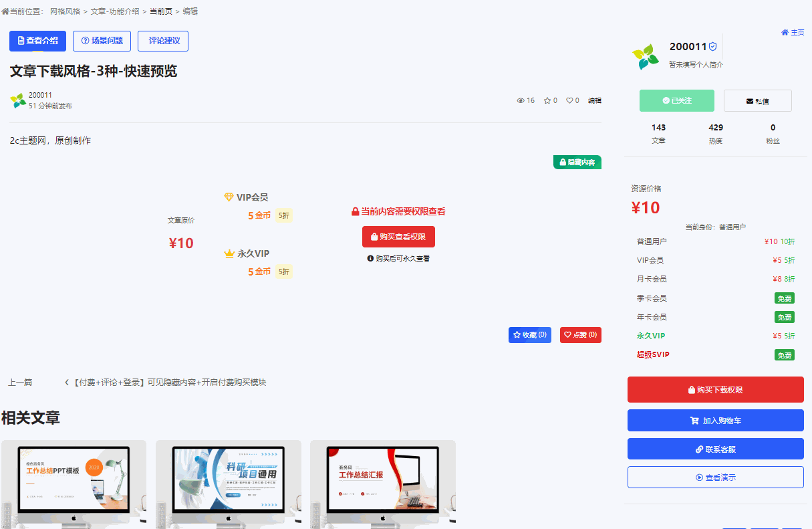
Task: Click the VIP会员 diamond icon
Action: click(229, 197)
